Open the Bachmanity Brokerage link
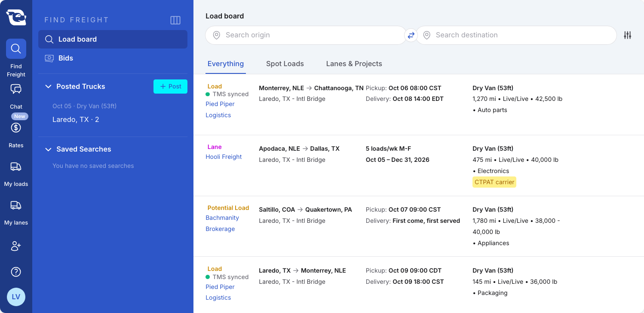644x313 pixels. [222, 223]
